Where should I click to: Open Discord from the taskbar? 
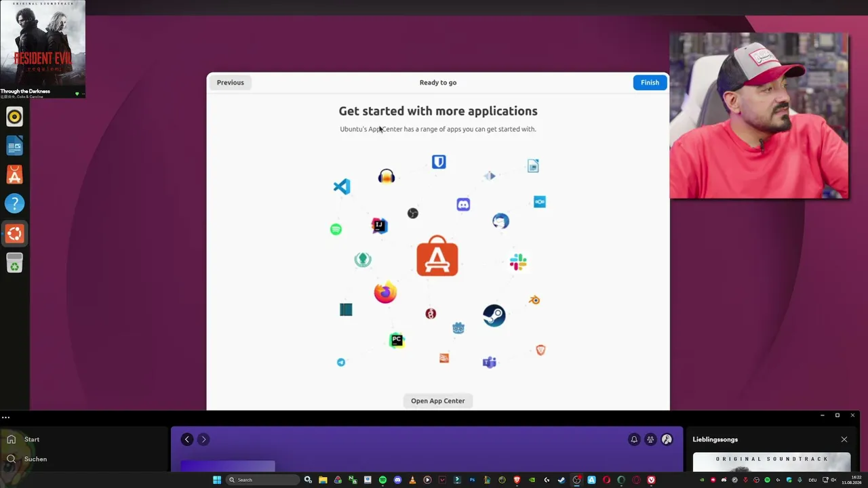pyautogui.click(x=397, y=480)
